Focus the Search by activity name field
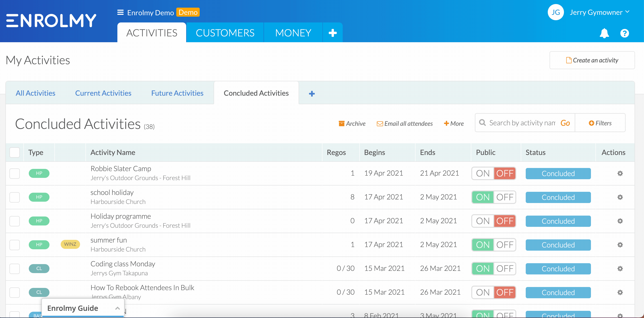 pyautogui.click(x=522, y=123)
